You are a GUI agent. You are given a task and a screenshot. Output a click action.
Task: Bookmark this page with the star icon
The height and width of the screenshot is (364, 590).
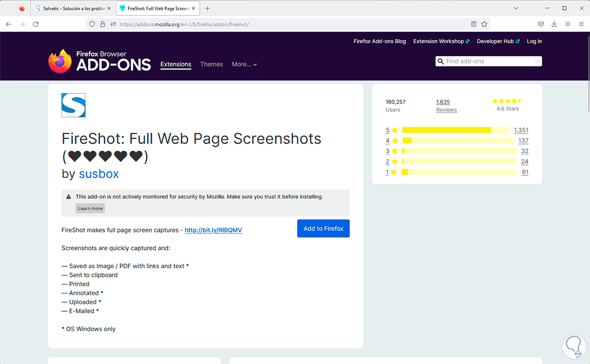coord(484,24)
